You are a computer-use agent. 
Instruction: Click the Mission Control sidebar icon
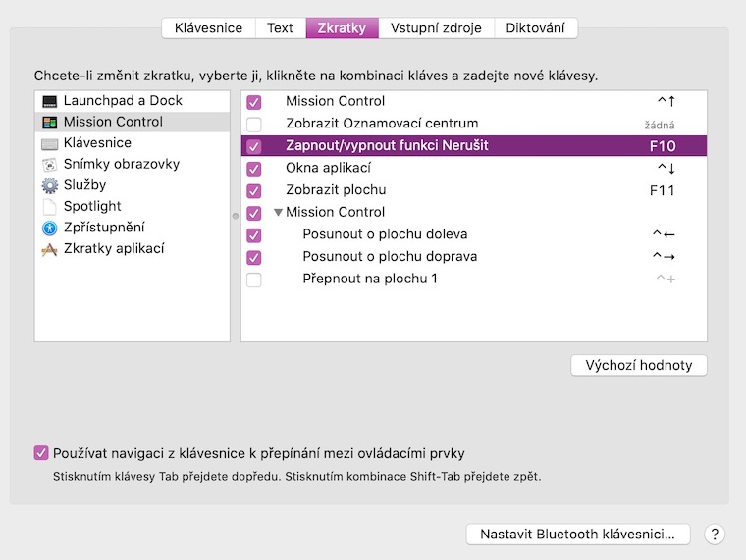[x=49, y=123]
